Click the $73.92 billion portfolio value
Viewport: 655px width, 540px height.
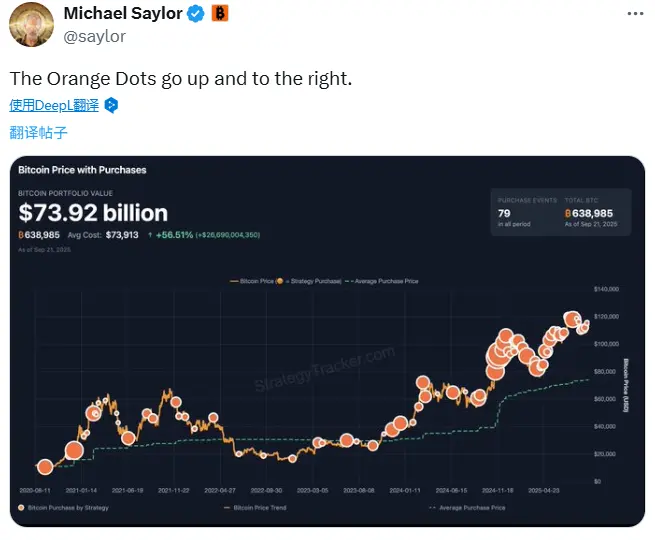pyautogui.click(x=93, y=213)
